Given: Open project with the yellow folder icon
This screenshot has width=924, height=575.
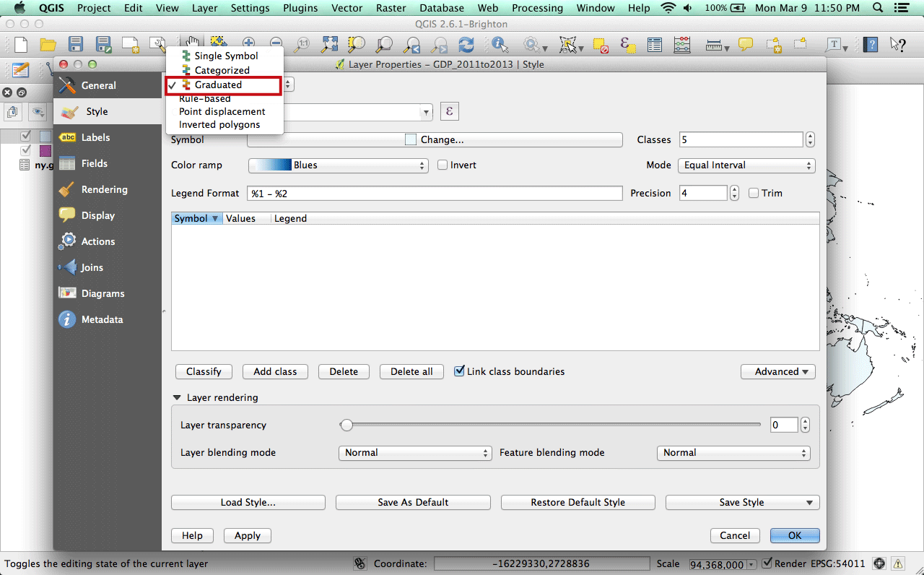Looking at the screenshot, I should [x=48, y=45].
